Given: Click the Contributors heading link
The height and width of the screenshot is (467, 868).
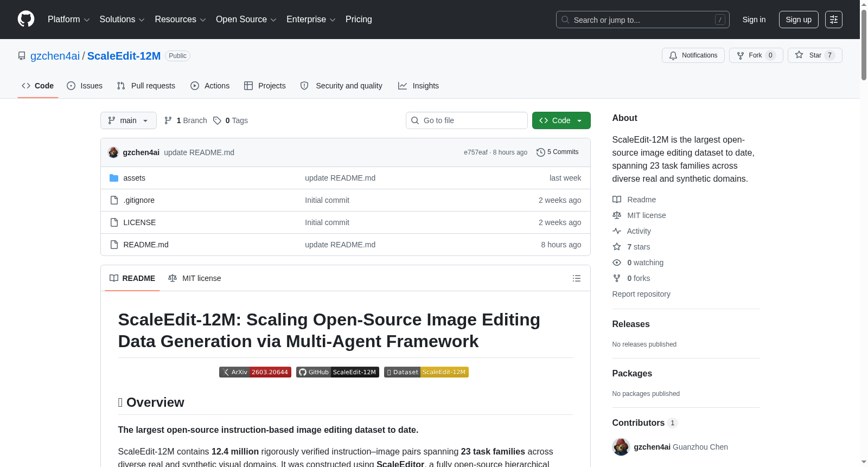Looking at the screenshot, I should 644,423.
